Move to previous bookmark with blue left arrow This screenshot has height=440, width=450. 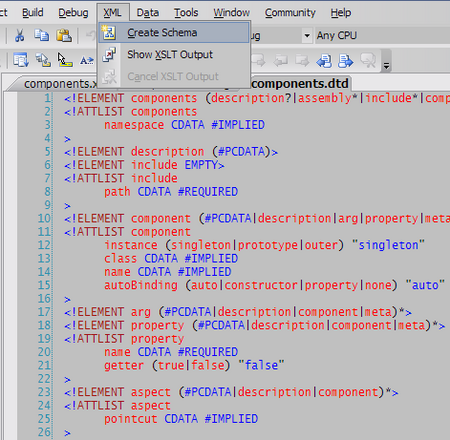(324, 61)
